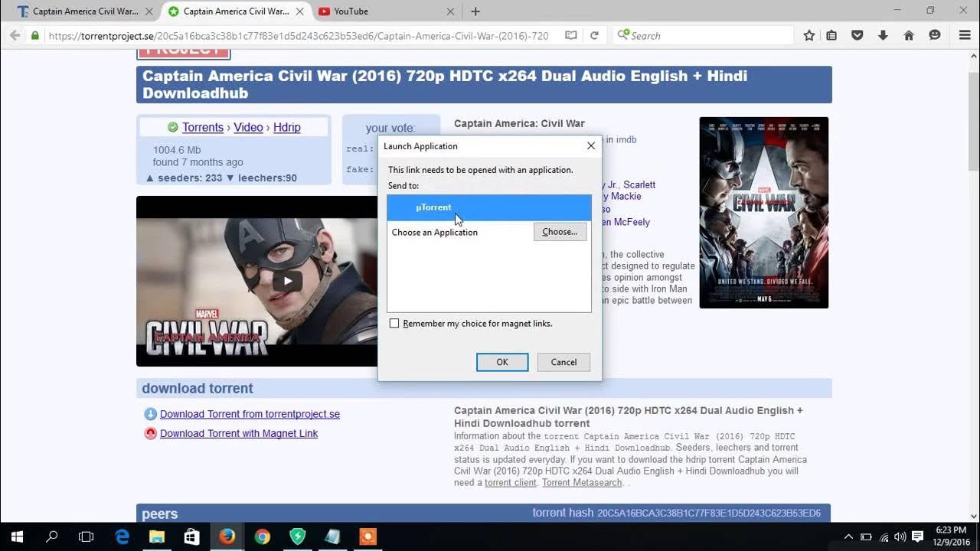Open the Windows Store taskbar icon
This screenshot has height=551, width=980.
(192, 536)
